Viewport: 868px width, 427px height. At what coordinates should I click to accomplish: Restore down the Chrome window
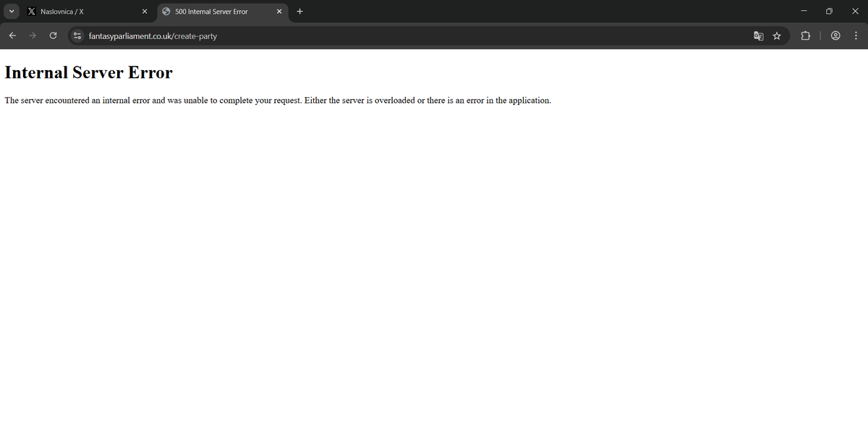829,11
